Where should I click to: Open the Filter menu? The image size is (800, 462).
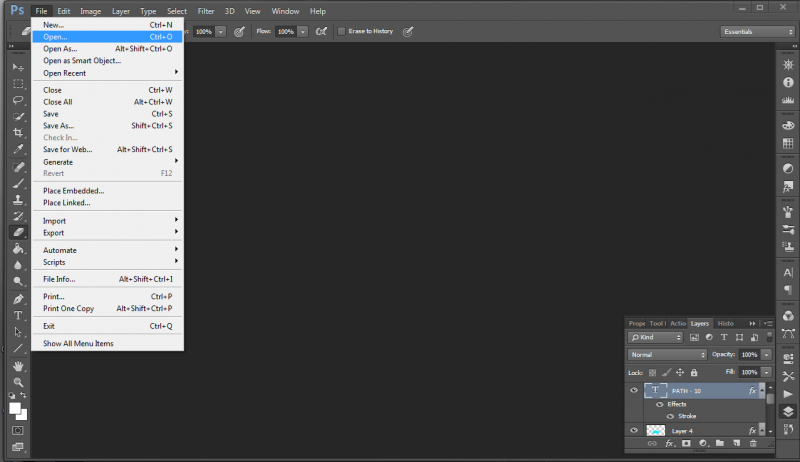pyautogui.click(x=206, y=11)
